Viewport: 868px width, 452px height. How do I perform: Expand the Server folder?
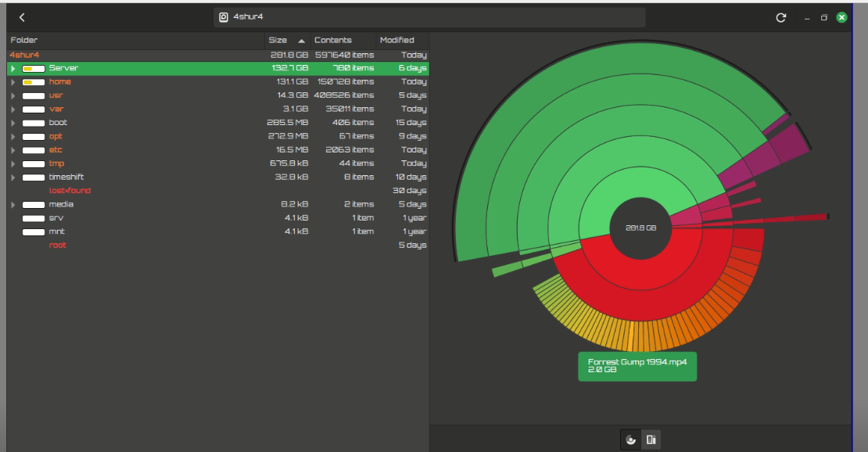pyautogui.click(x=13, y=69)
